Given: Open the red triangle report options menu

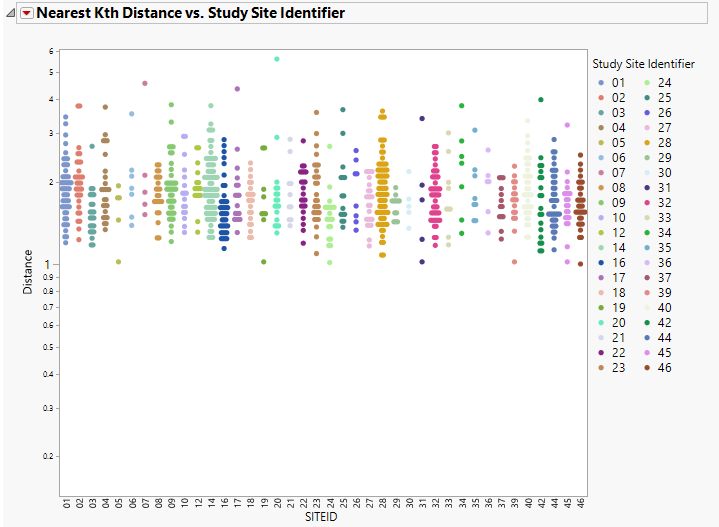Looking at the screenshot, I should click(x=27, y=13).
